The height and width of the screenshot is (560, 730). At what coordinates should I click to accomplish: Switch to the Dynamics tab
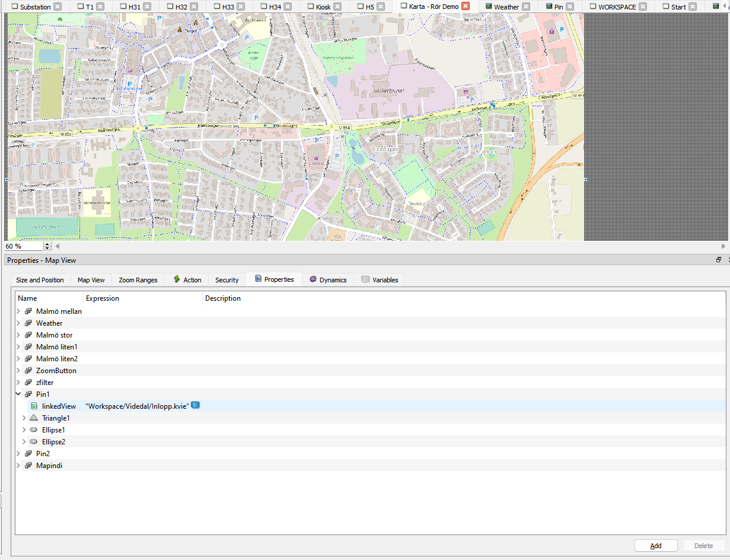click(327, 280)
